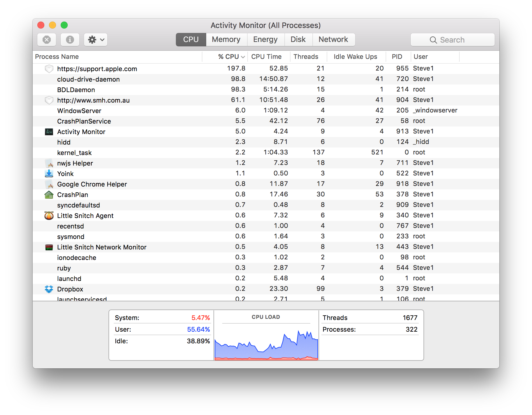Sort by User column header

point(435,57)
